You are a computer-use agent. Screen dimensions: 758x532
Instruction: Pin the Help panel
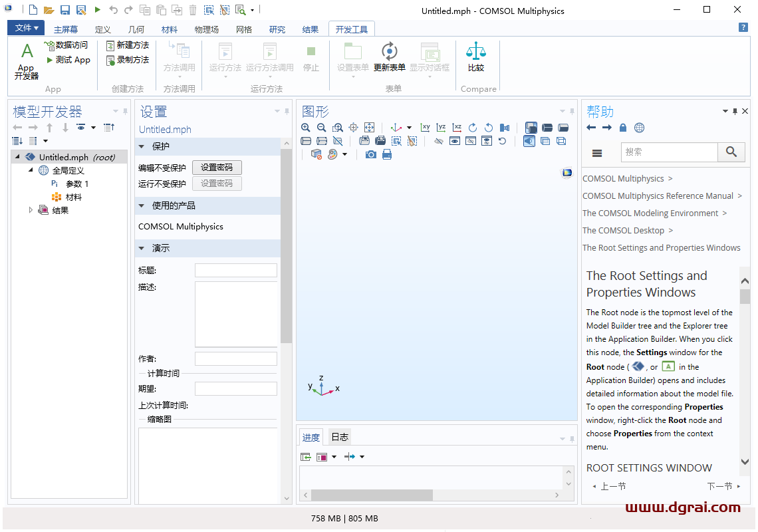[x=735, y=111]
